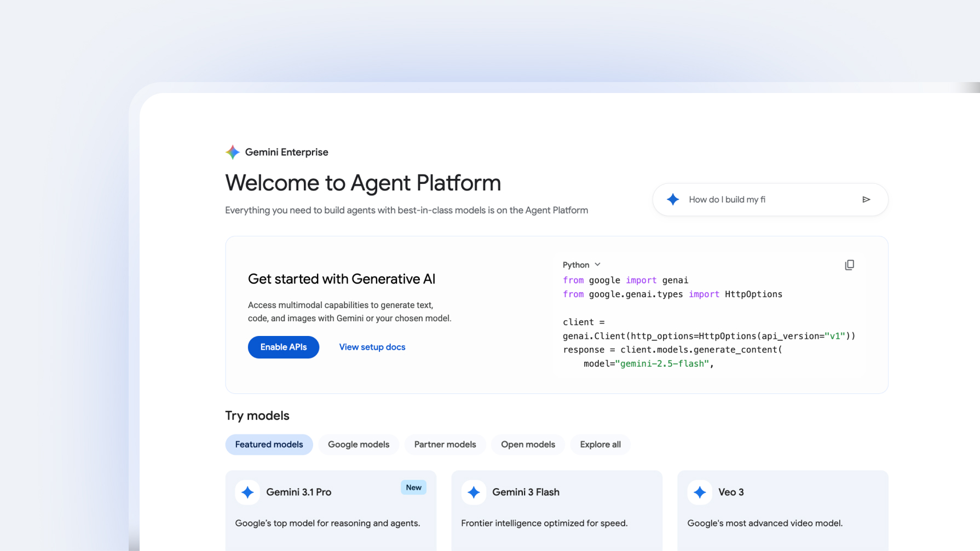
Task: Click the model="gemini-2.5-flash" code line
Action: 649,364
